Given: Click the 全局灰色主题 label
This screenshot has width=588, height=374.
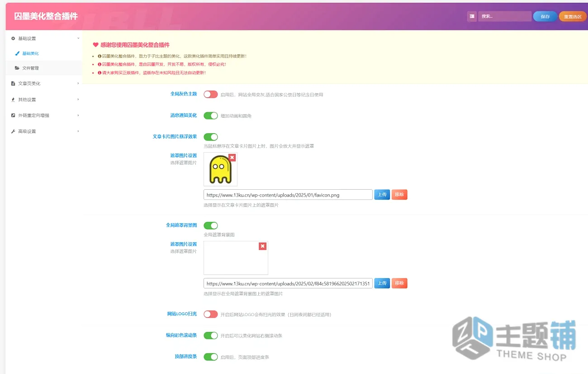Looking at the screenshot, I should [x=184, y=94].
